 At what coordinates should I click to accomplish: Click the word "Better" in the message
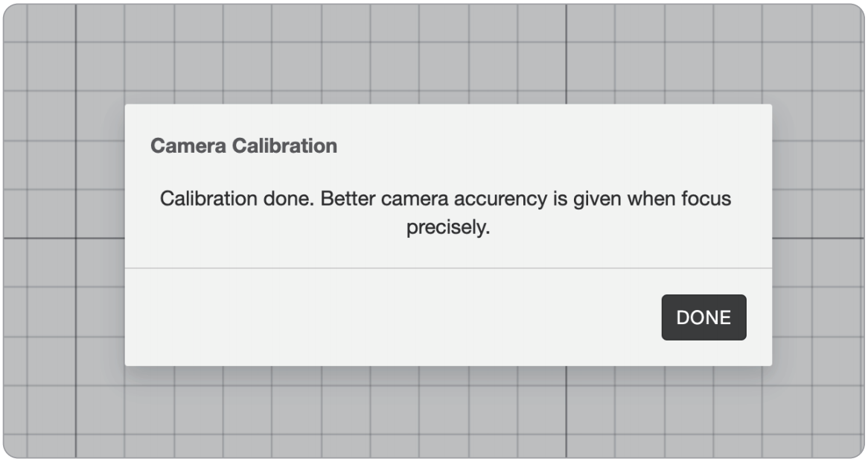click(x=348, y=198)
